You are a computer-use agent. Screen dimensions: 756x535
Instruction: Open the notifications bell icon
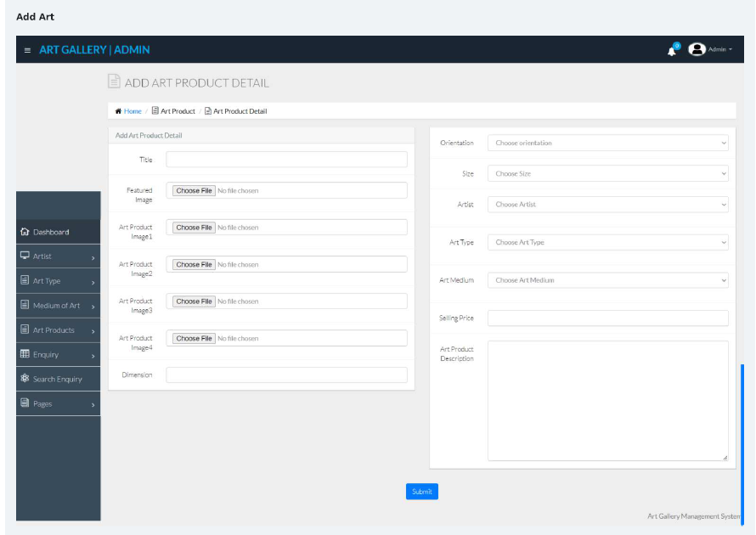click(672, 51)
